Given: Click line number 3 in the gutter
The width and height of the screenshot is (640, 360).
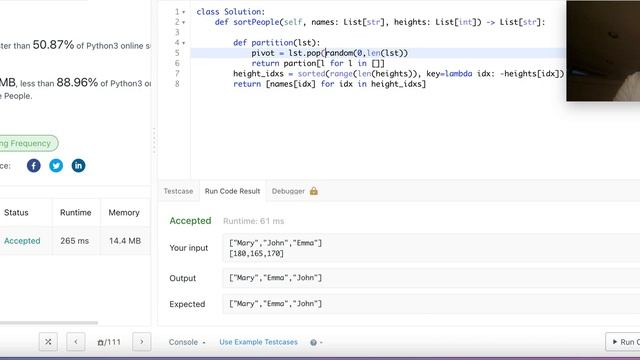Looking at the screenshot, I should coord(177,32).
